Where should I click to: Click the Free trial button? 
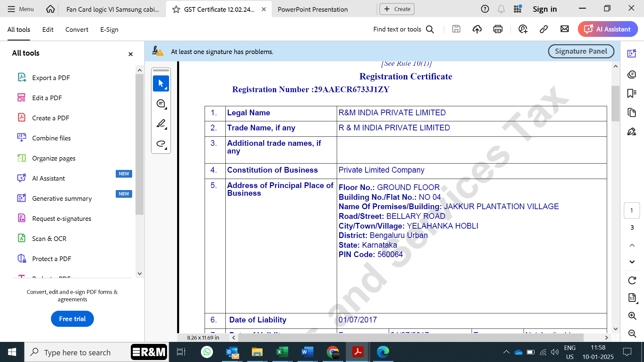(x=72, y=319)
